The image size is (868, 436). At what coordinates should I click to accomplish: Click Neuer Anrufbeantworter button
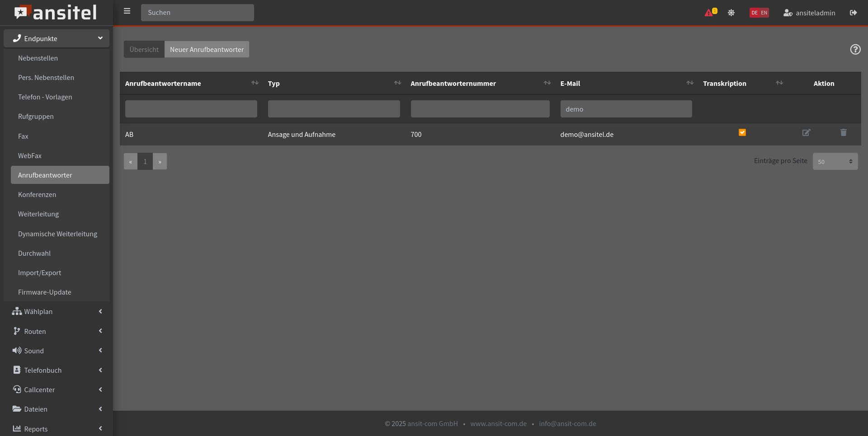pos(207,50)
